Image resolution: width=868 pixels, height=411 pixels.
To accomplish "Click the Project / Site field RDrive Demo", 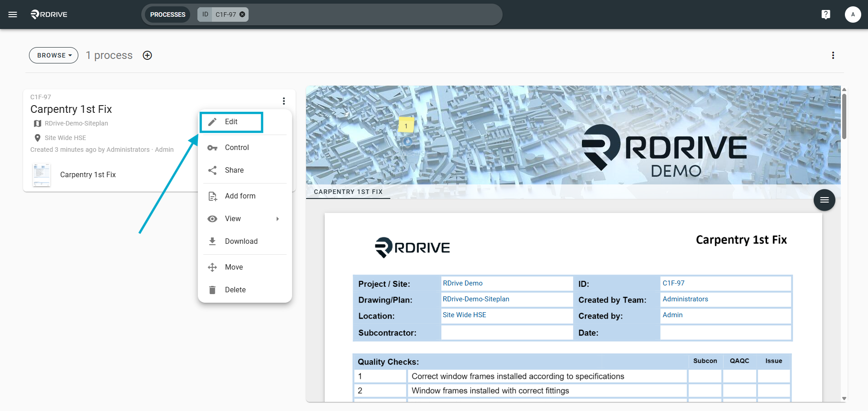I will 507,283.
